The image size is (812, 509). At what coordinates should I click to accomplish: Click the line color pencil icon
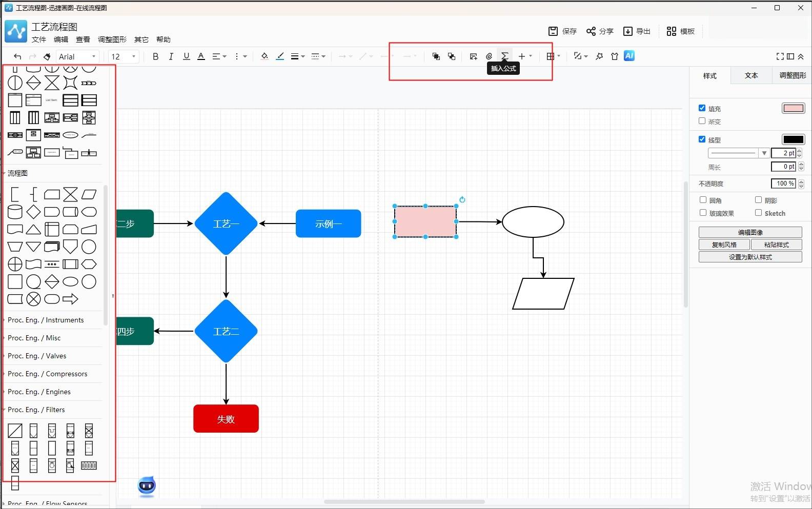point(280,56)
